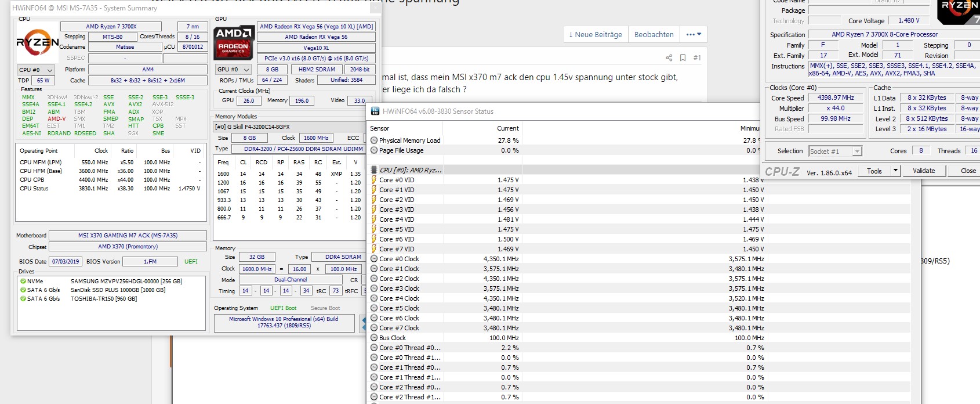Click the 1600 MHz XMP memory timing row
This screenshot has width=980, height=404.
pos(289,174)
